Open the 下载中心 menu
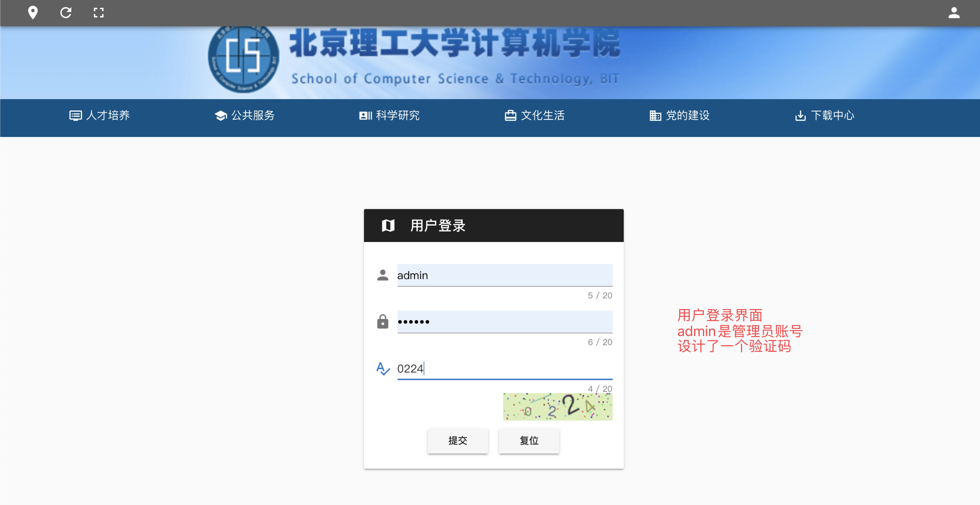Viewport: 980px width, 505px height. click(825, 116)
